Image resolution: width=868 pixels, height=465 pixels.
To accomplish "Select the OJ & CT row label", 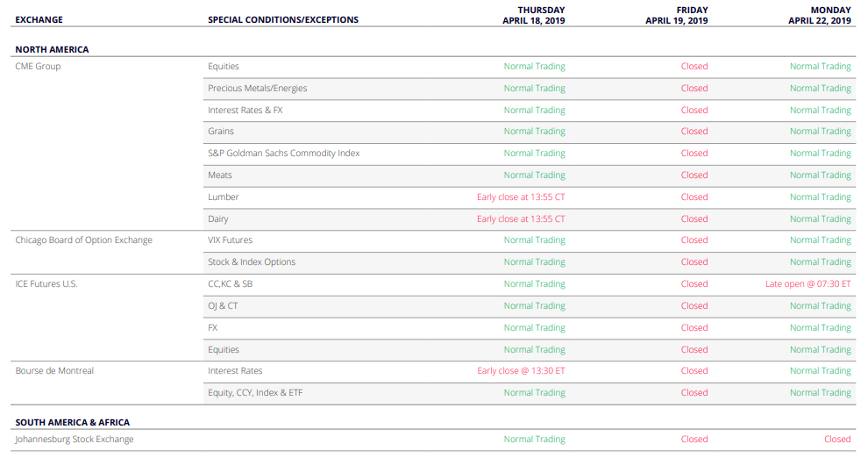I will tap(223, 306).
